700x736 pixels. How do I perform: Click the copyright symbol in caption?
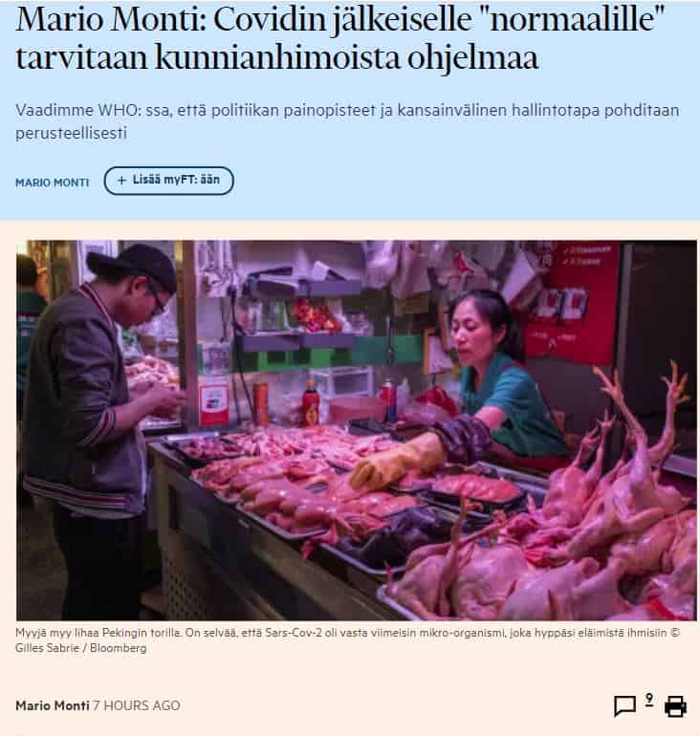coord(674,633)
